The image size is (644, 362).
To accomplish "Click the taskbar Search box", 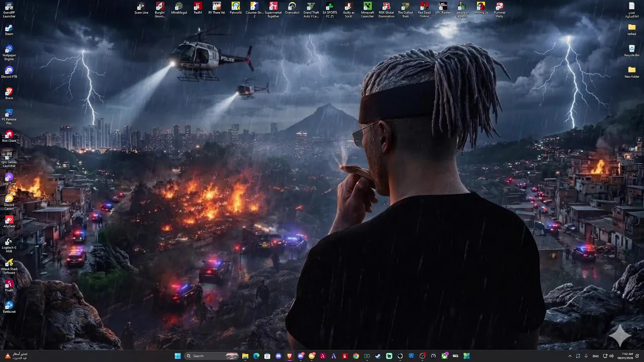I will [x=212, y=356].
